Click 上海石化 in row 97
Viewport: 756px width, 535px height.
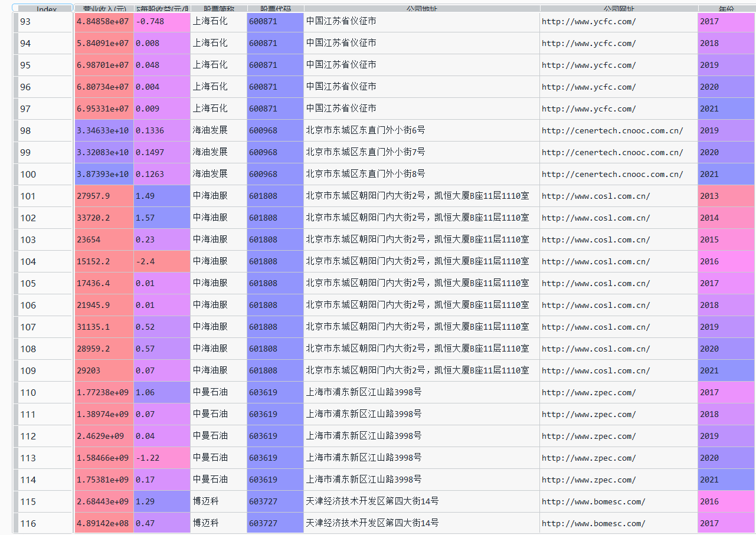pyautogui.click(x=218, y=109)
